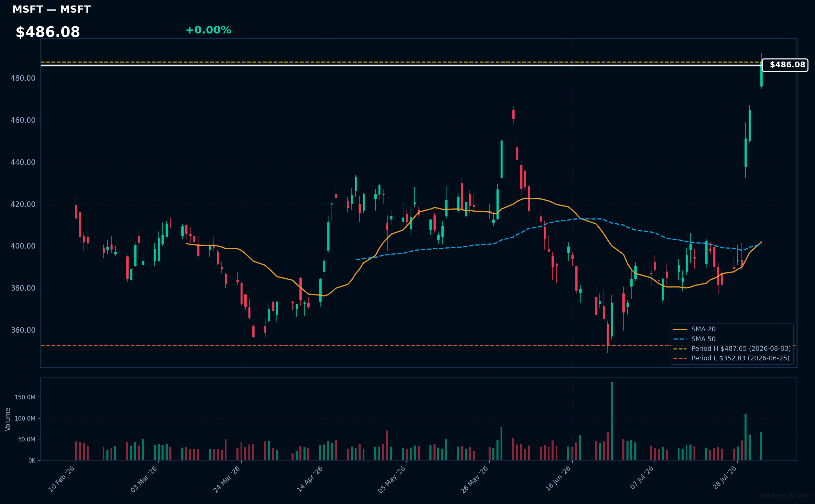The height and width of the screenshot is (504, 815).
Task: Click the 28 Jul '26 date label
Action: 724,478
